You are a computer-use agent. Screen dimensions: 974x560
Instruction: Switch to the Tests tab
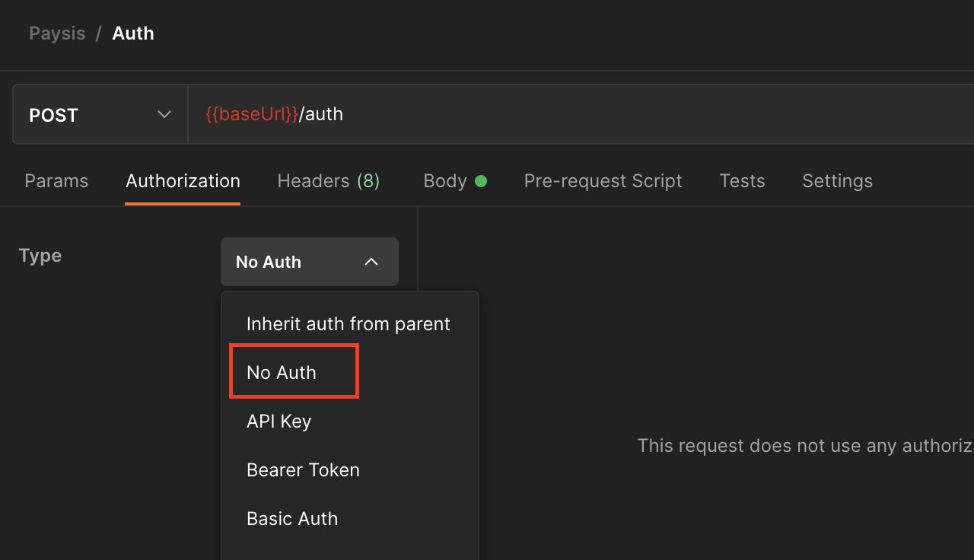click(742, 181)
